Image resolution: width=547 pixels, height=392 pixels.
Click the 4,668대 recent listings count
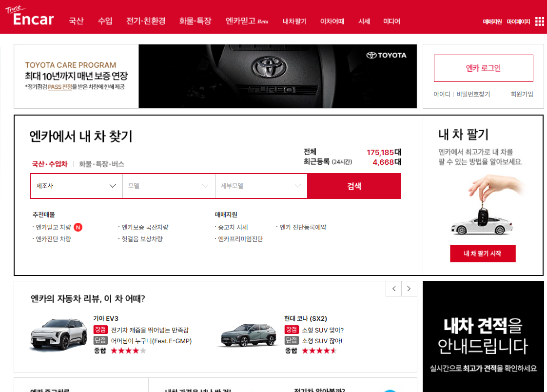coord(387,162)
